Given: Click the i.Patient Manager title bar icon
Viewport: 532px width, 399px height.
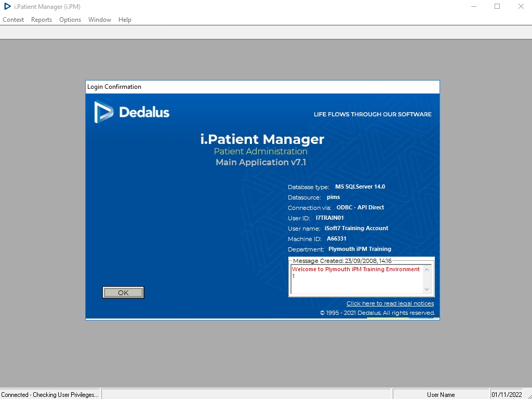Looking at the screenshot, I should (x=7, y=6).
